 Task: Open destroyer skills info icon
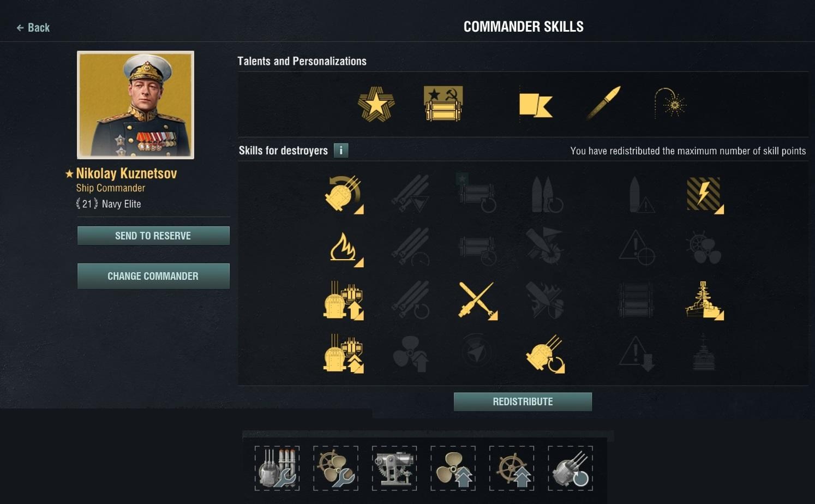(x=341, y=150)
